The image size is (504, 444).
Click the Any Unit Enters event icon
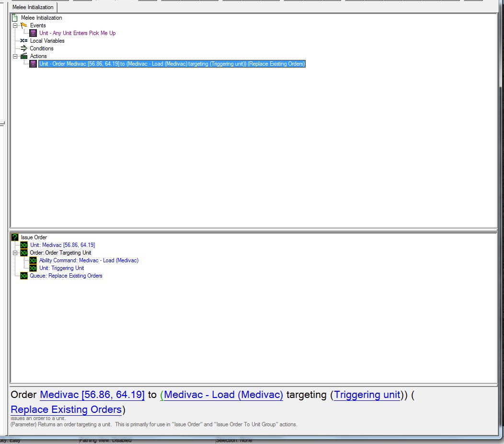click(33, 33)
